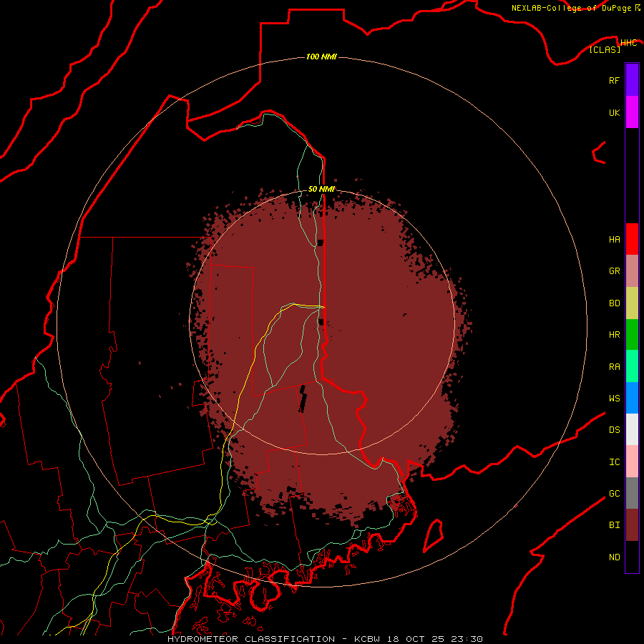
Task: Click the IC legend label
Action: (x=614, y=462)
